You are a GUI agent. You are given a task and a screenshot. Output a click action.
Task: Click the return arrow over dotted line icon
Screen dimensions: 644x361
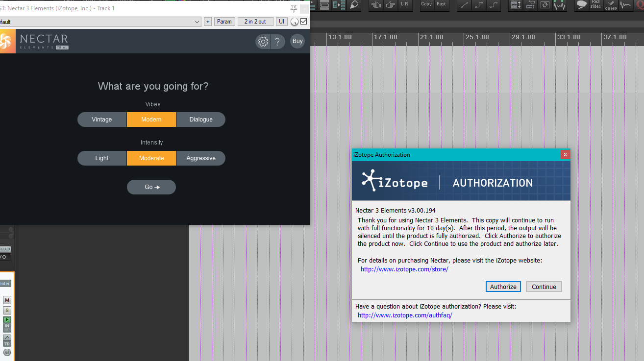pyautogui.click(x=530, y=5)
